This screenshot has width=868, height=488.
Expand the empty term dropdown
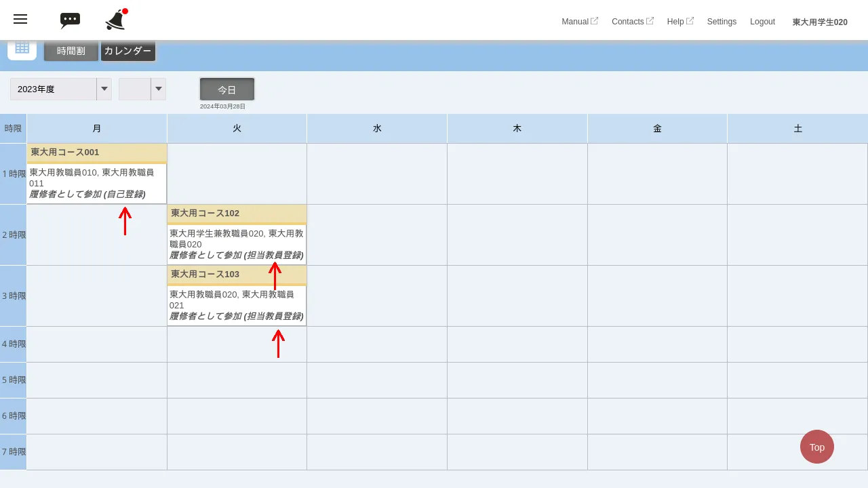[142, 89]
